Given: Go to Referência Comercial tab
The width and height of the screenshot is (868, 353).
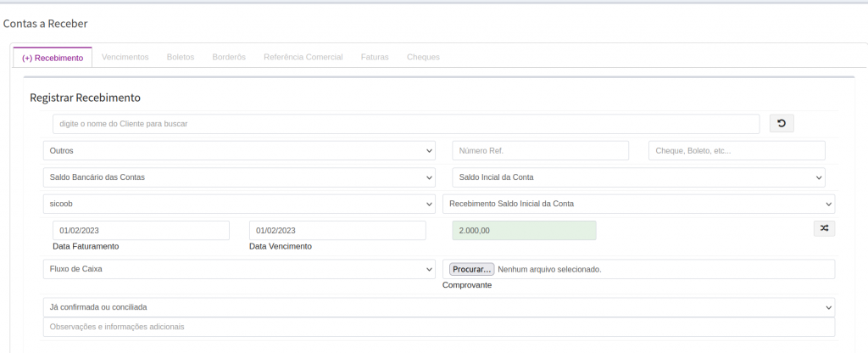Looking at the screenshot, I should (303, 57).
